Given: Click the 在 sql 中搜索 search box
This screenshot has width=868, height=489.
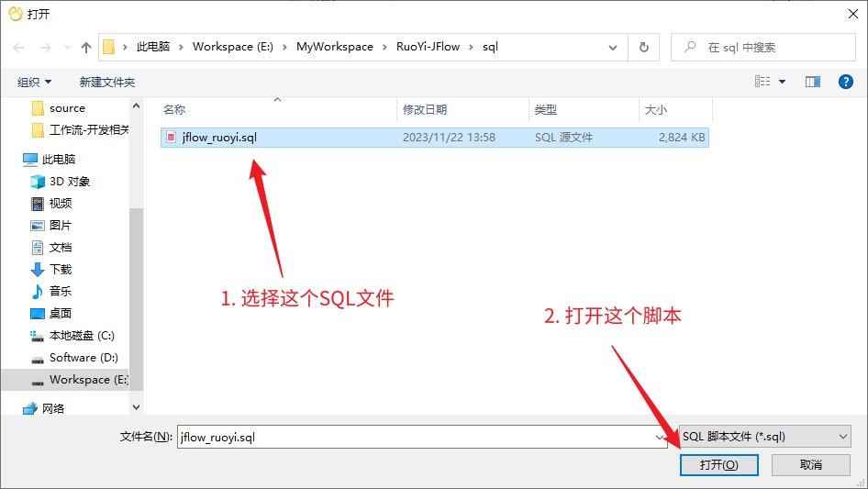Looking at the screenshot, I should click(x=771, y=47).
